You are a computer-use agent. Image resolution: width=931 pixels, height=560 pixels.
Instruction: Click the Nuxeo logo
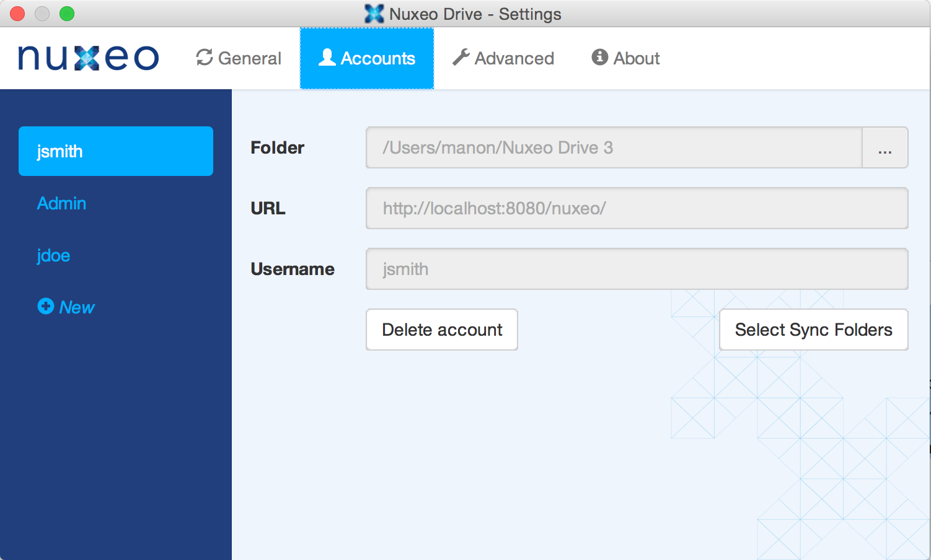tap(89, 58)
